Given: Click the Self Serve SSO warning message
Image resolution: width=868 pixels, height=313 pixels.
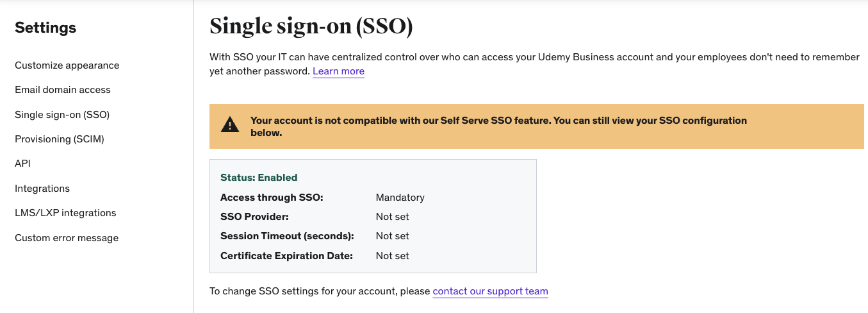Looking at the screenshot, I should tap(498, 126).
